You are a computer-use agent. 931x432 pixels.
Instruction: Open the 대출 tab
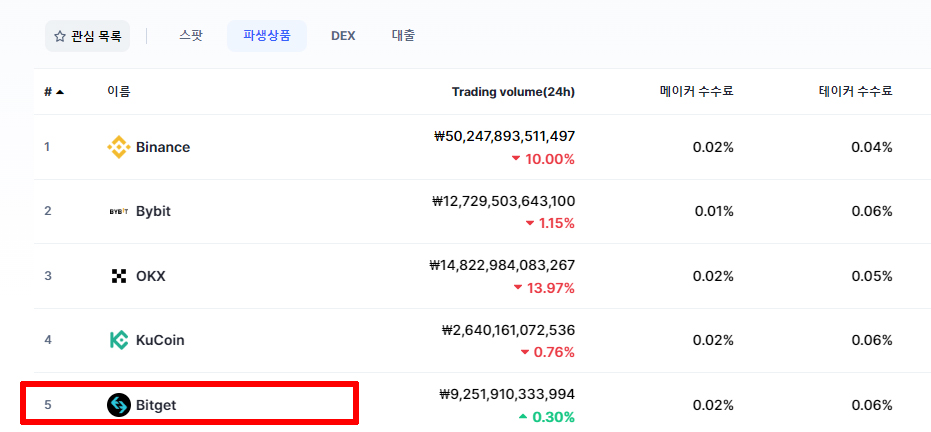point(403,36)
